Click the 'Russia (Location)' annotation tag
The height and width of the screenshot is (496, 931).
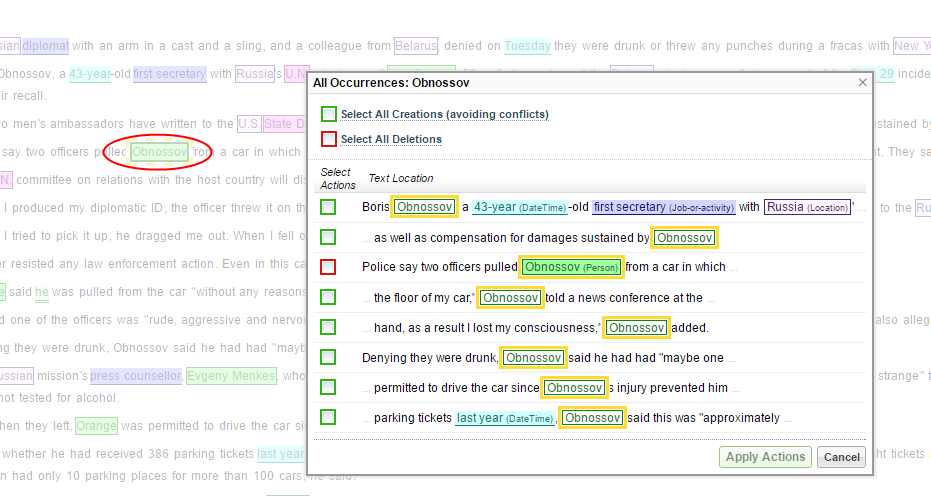pos(807,207)
